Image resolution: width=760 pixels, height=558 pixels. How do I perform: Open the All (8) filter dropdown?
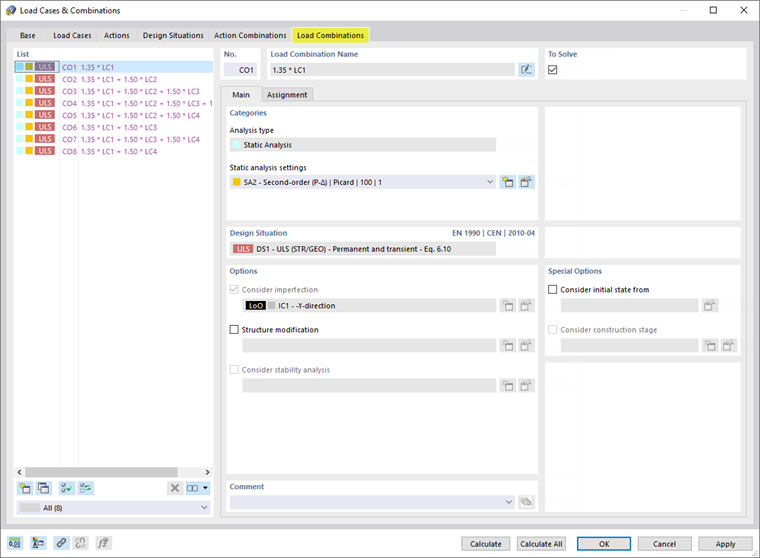pos(204,508)
